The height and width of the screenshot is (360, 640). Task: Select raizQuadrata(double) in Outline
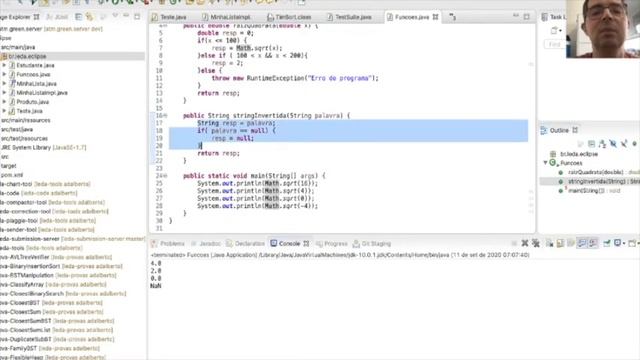[x=595, y=172]
